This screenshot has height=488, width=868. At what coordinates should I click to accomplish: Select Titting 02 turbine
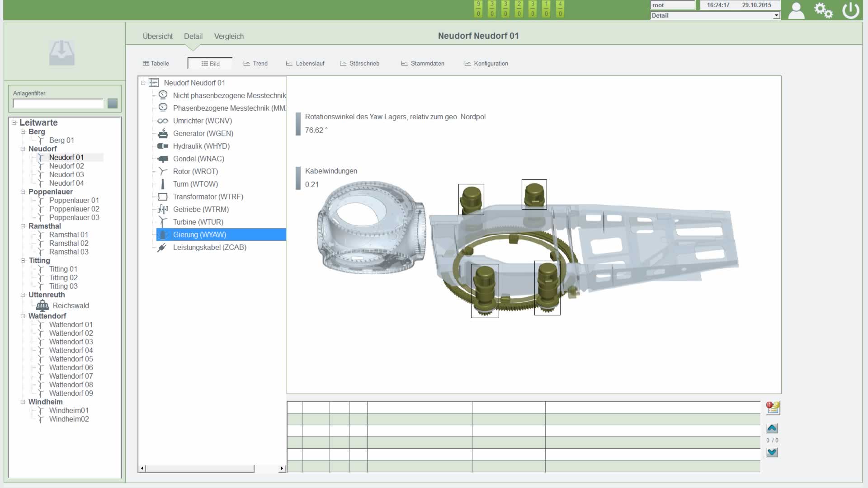click(63, 277)
